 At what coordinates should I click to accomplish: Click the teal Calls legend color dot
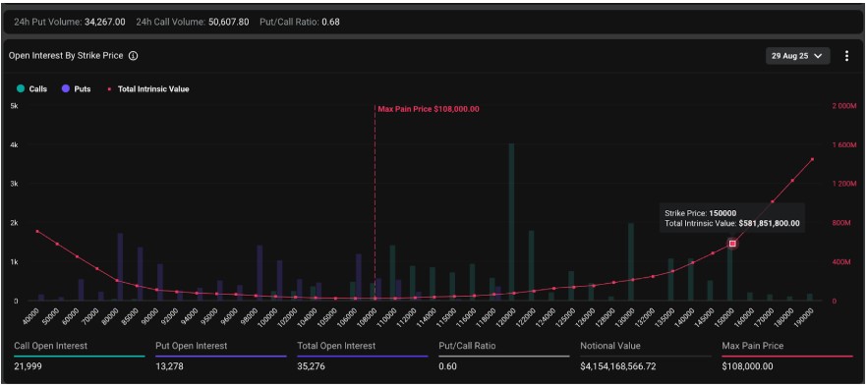click(x=21, y=88)
